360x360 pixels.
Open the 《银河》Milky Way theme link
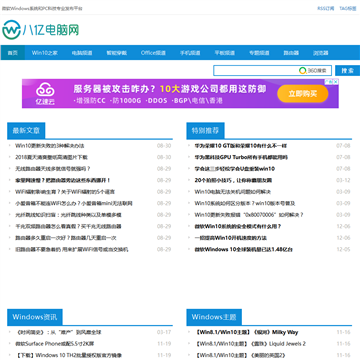coord(246,332)
